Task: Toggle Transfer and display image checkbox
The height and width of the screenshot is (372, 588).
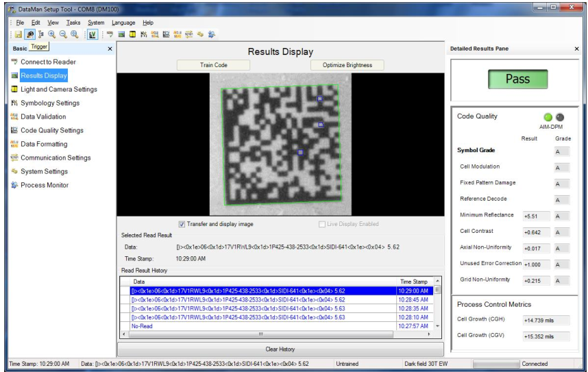Action: (x=182, y=224)
